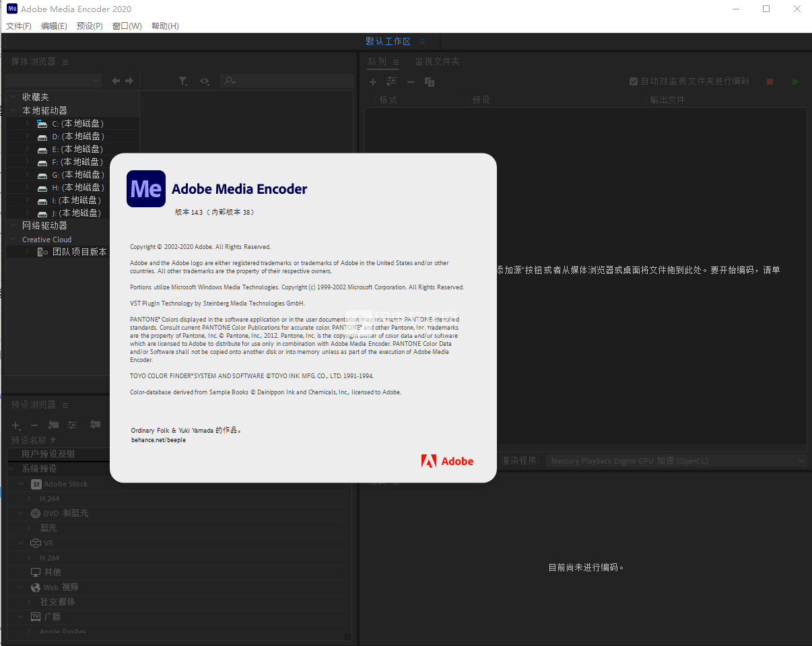This screenshot has width=812, height=646.
Task: Click the behance.net/beeple link in About dialog
Action: (x=158, y=440)
